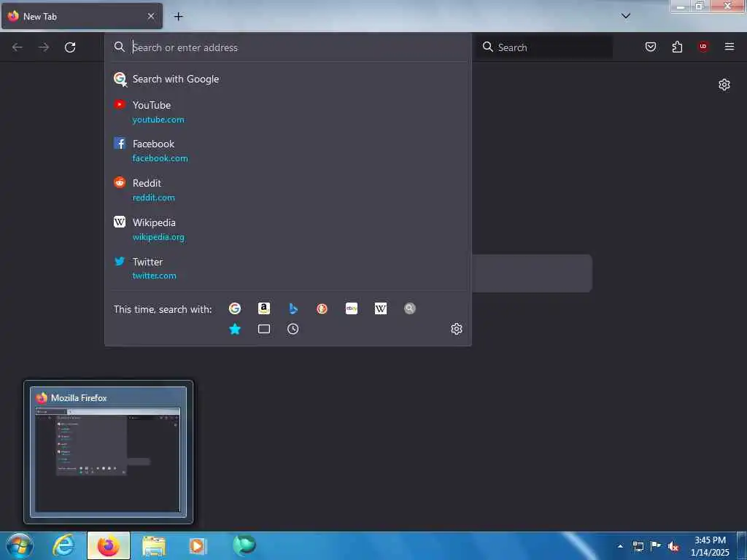Open the Windows Start menu orb

coord(20,545)
